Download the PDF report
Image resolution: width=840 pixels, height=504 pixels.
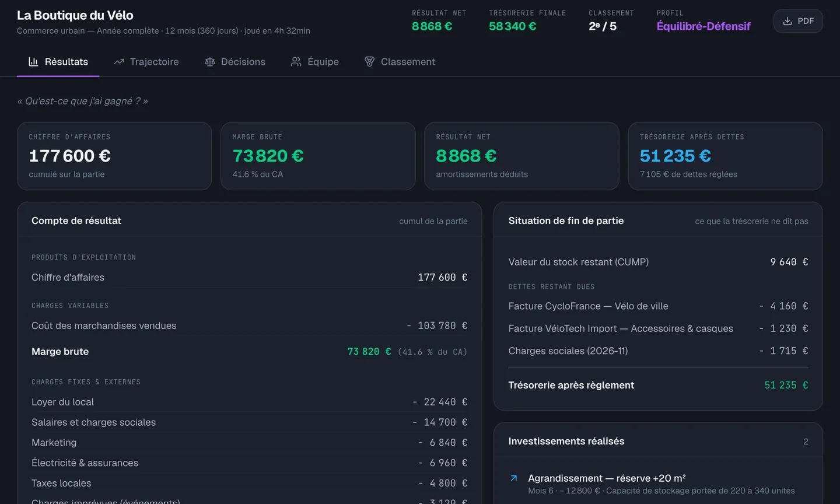pos(798,21)
